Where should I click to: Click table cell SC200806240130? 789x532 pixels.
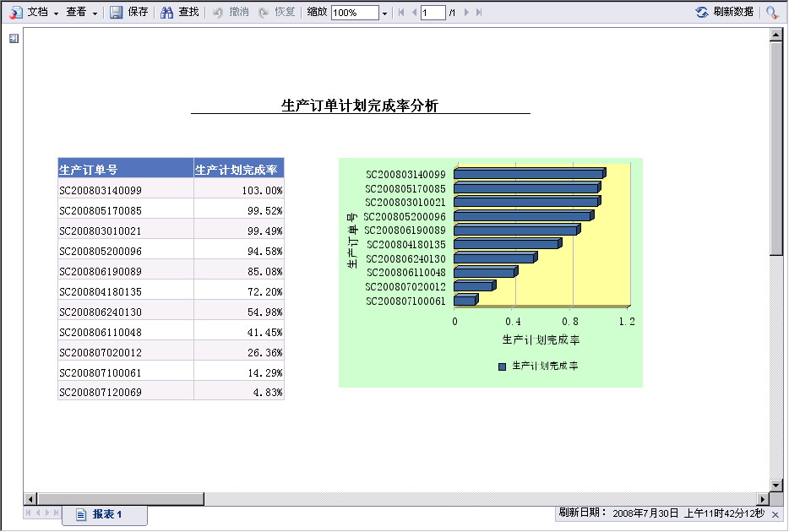tap(125, 312)
